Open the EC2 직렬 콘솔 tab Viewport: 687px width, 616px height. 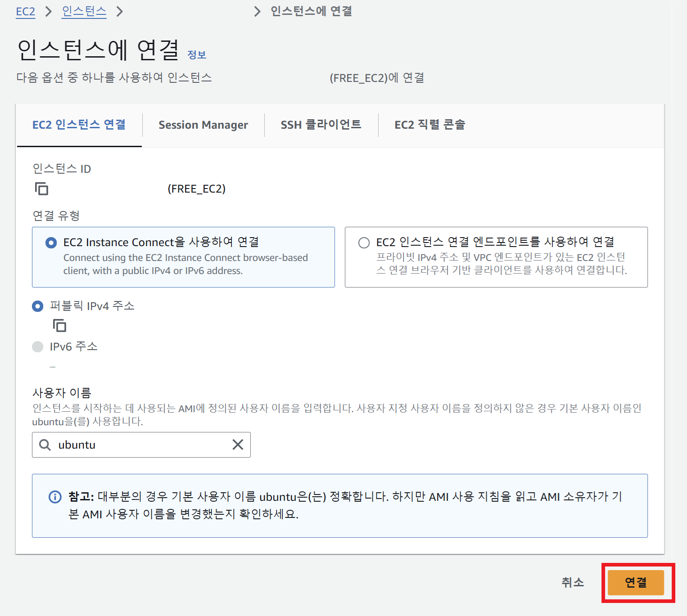[x=430, y=125]
